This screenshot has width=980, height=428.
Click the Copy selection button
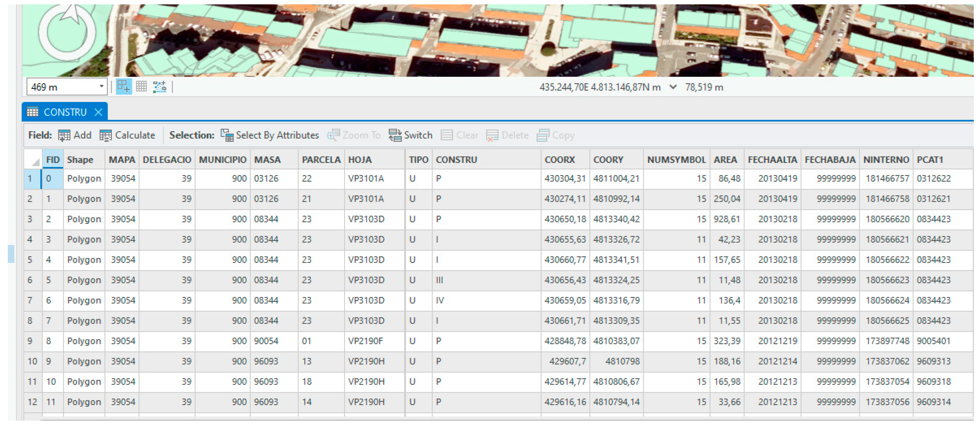pyautogui.click(x=556, y=135)
